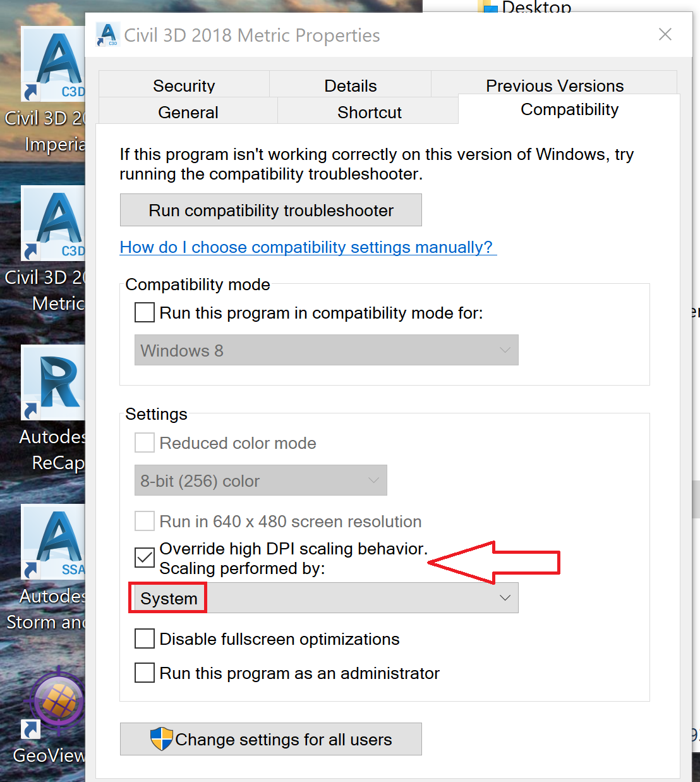Switch to the Details tab

coord(350,85)
